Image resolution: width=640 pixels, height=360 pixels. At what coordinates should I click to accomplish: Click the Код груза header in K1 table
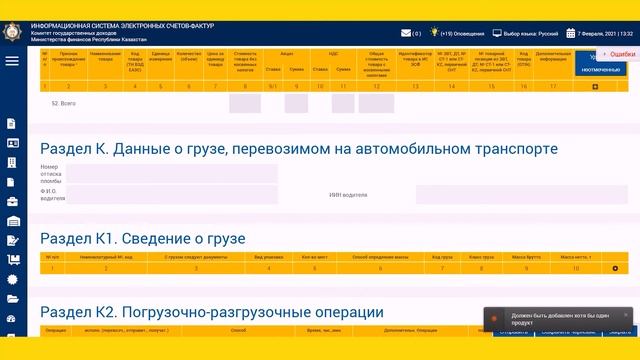click(x=442, y=257)
